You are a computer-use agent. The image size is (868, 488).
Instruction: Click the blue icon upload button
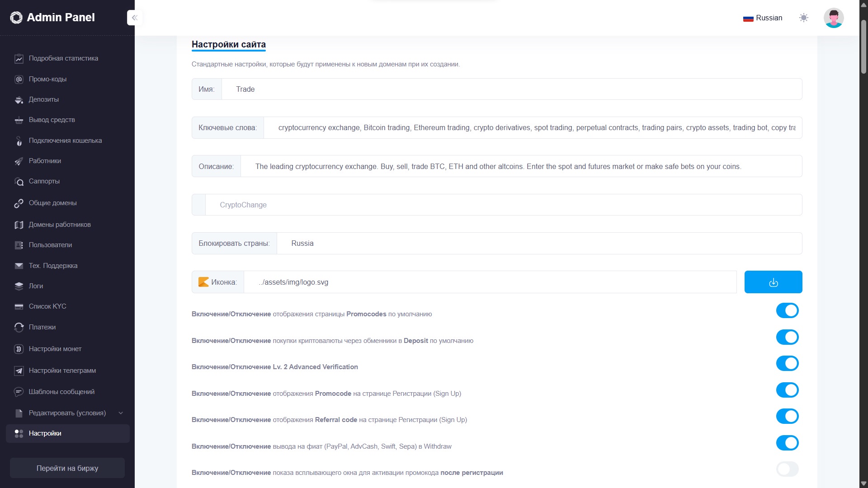coord(773,282)
